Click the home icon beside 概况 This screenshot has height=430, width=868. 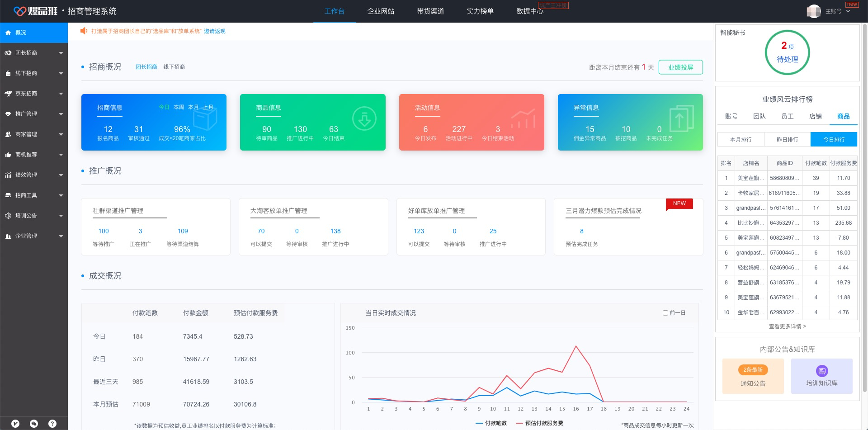8,33
